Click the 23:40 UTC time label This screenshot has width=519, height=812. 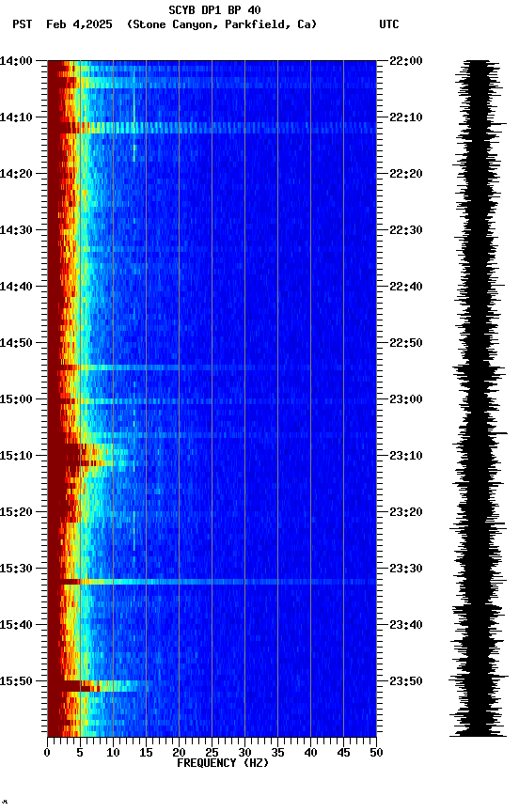pos(406,625)
